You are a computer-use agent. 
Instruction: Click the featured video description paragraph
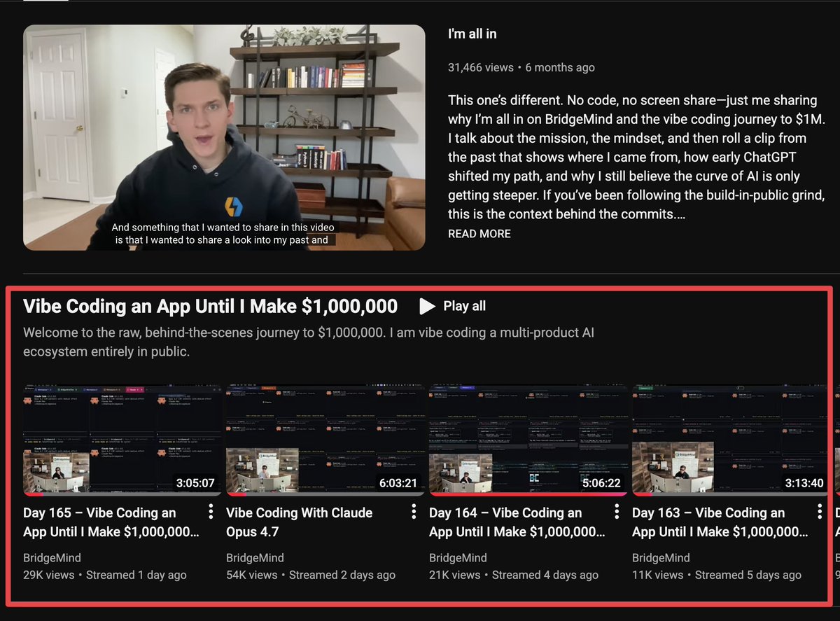point(637,158)
